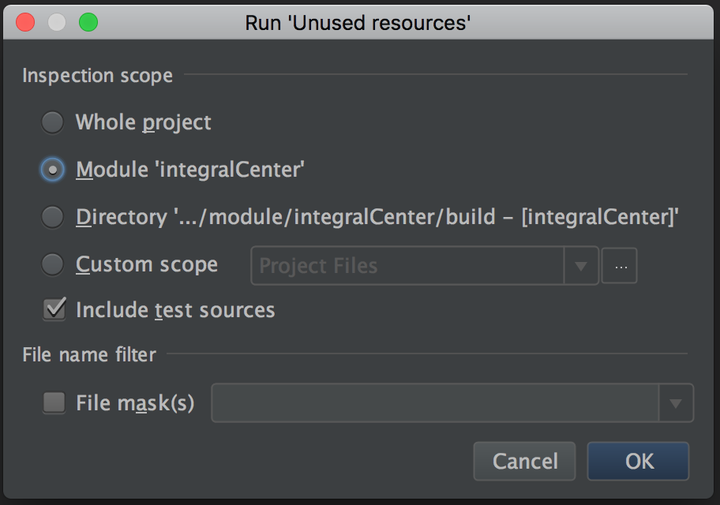Click the green maximize window button
Screen dimensions: 720x505
(88, 22)
